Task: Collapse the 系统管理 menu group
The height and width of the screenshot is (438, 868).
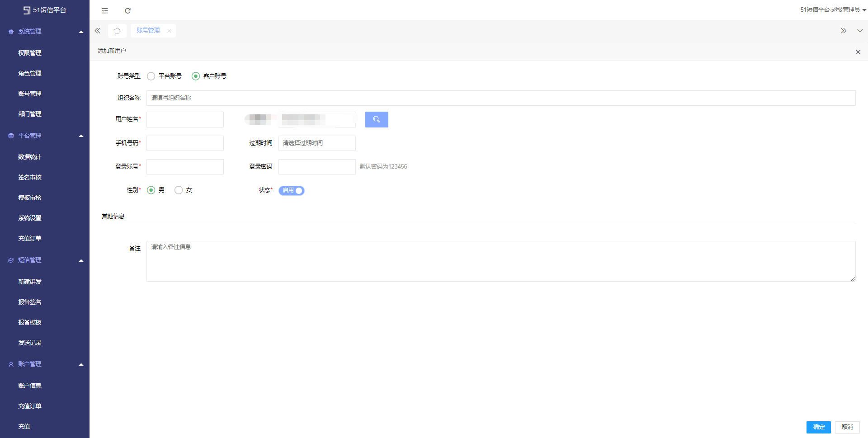Action: click(81, 32)
